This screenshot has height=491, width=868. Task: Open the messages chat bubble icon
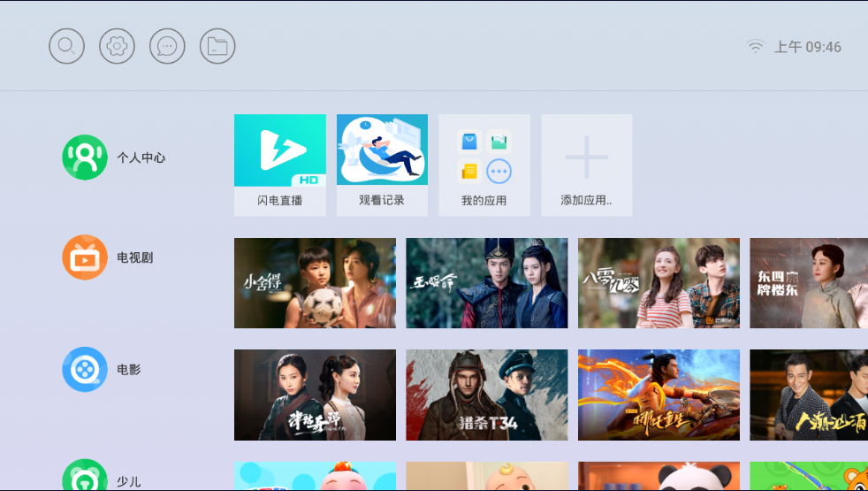[167, 46]
